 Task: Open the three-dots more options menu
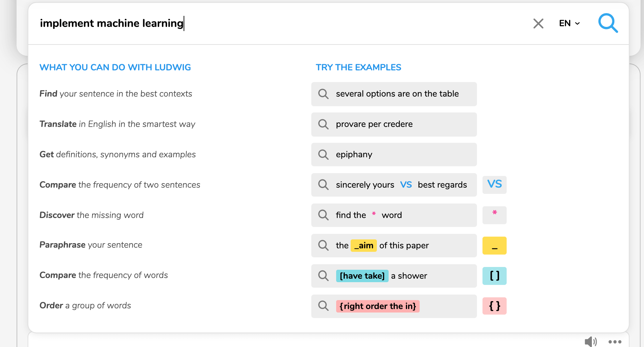click(615, 342)
